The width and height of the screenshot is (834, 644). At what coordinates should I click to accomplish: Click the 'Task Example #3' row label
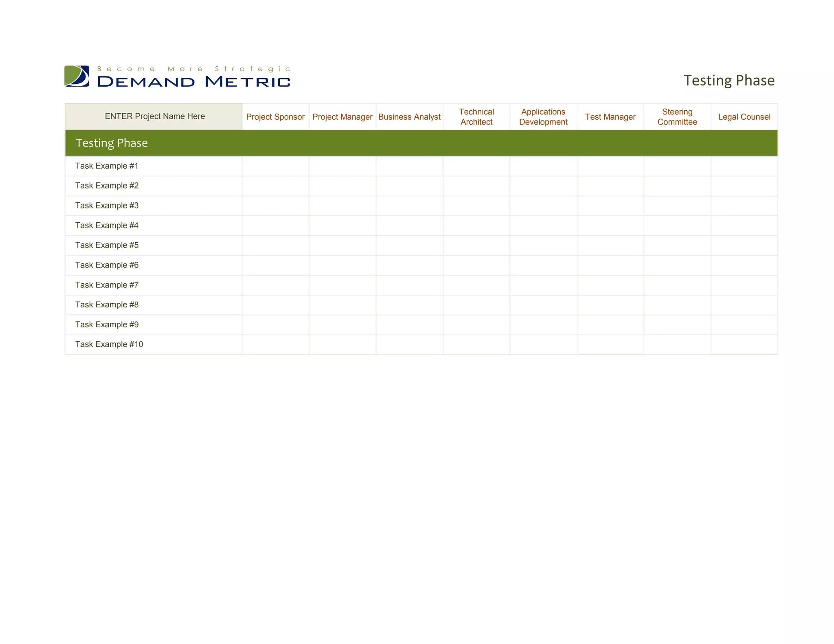click(107, 206)
